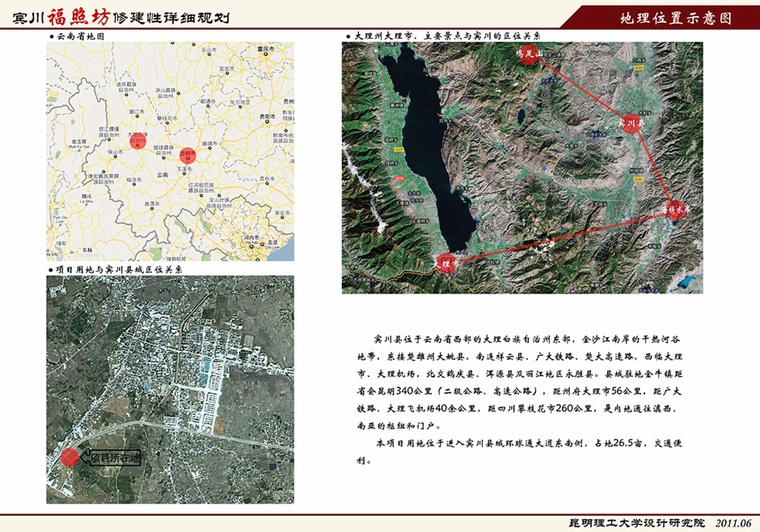Click the red project site circle marker

pos(71,456)
